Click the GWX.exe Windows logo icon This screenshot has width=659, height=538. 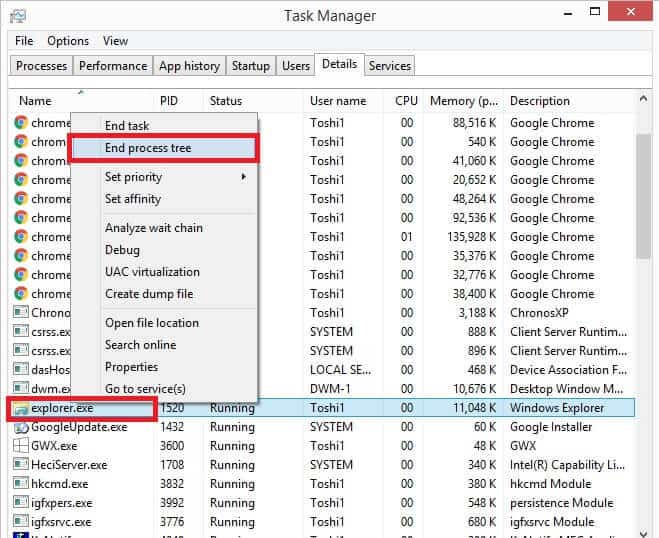coord(21,446)
